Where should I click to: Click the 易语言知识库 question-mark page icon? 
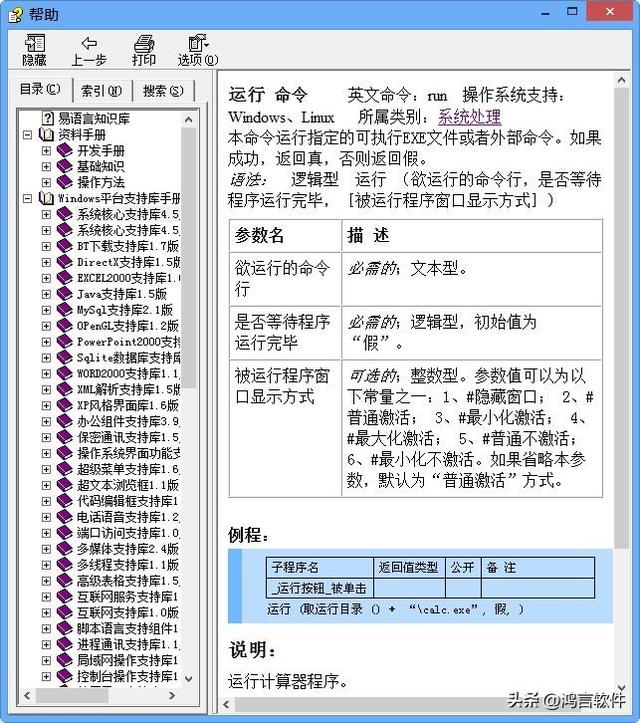pyautogui.click(x=47, y=118)
